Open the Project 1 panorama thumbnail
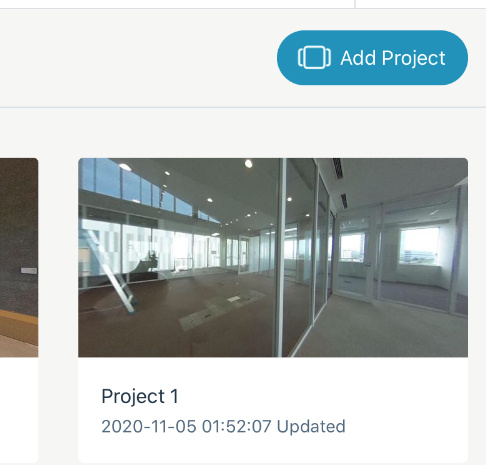Screen dimensions: 486x465 point(273,257)
